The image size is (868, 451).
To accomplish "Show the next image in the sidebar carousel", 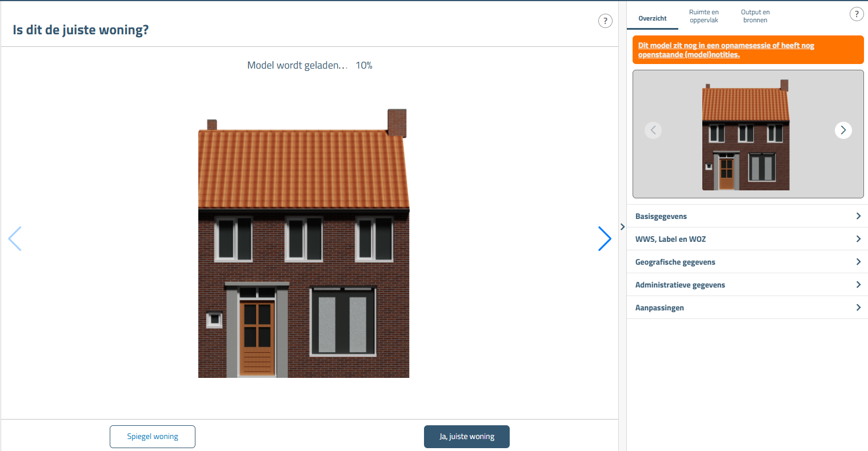I will tap(843, 130).
